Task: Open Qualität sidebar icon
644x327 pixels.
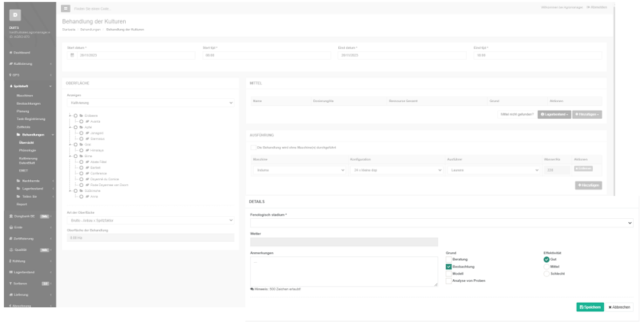Action: 11,250
